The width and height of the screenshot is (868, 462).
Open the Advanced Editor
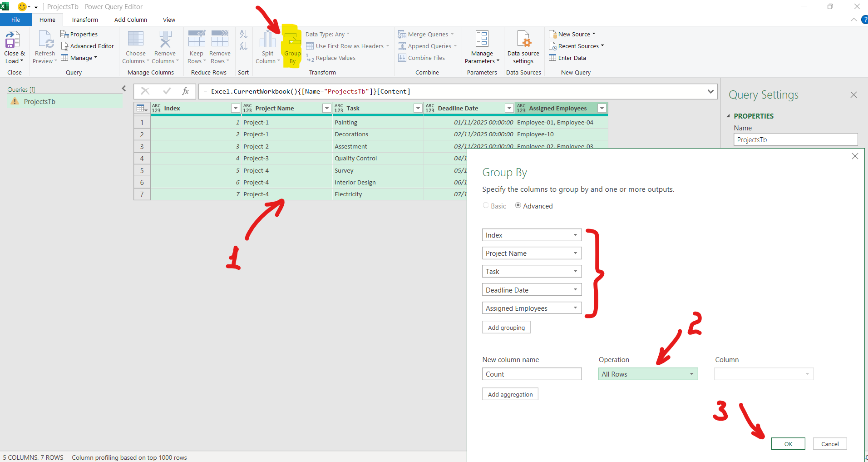[87, 46]
